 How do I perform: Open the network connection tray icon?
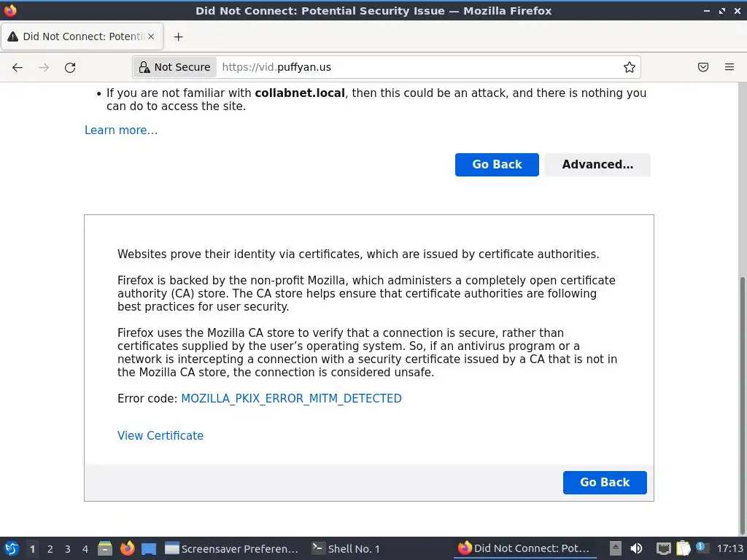[x=663, y=548]
